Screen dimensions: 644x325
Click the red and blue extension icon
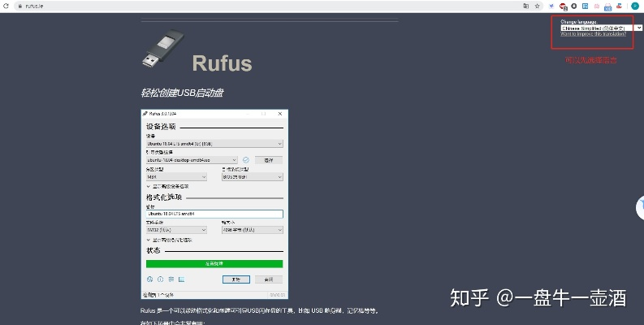click(x=619, y=6)
